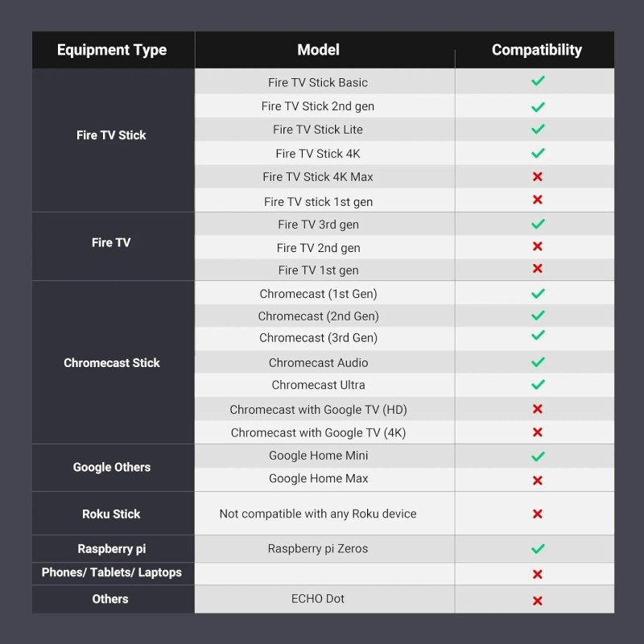Click the green checkmark for Fire TV 3rd gen
Viewport: 644px width, 644px height.
pos(538,224)
